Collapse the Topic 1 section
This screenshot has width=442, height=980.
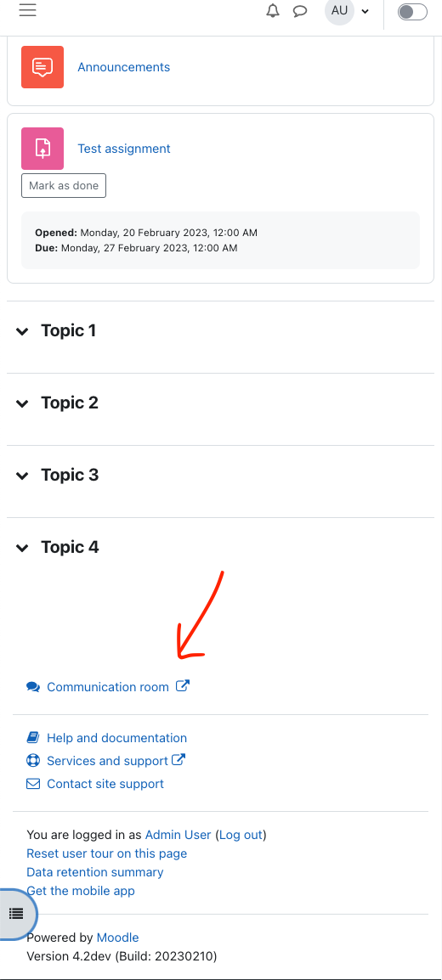(x=22, y=331)
